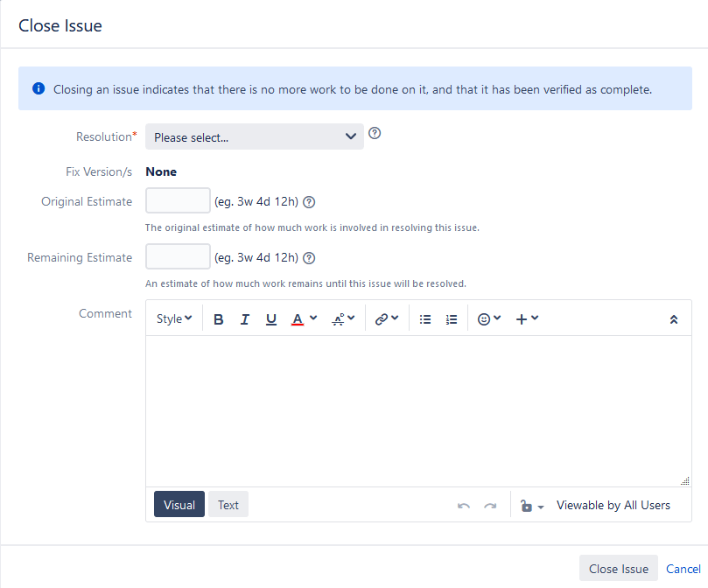
Task: Click the redo arrow icon
Action: tap(490, 506)
